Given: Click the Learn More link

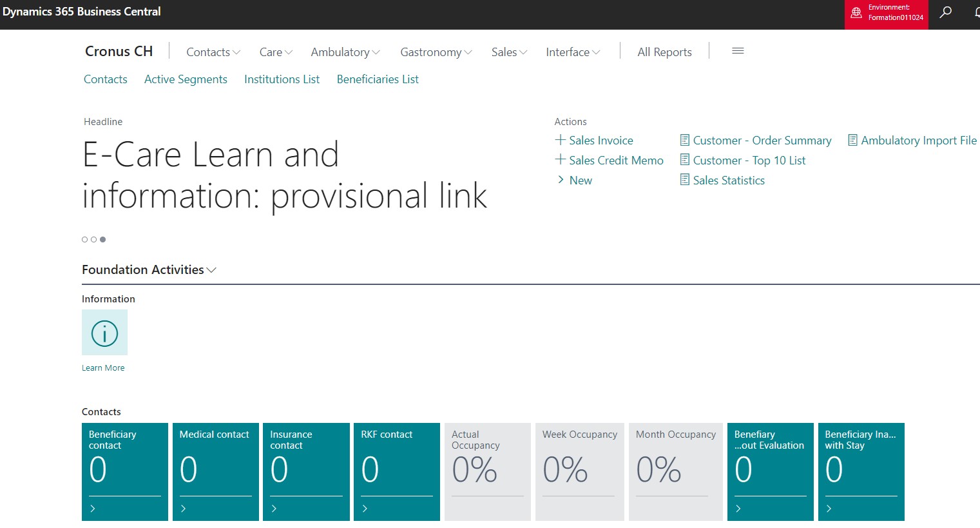Looking at the screenshot, I should point(103,368).
